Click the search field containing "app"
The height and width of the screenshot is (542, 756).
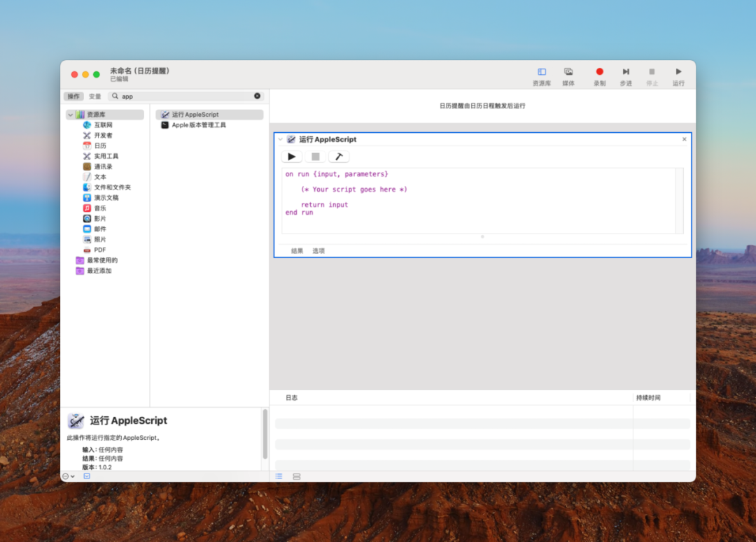pyautogui.click(x=186, y=97)
